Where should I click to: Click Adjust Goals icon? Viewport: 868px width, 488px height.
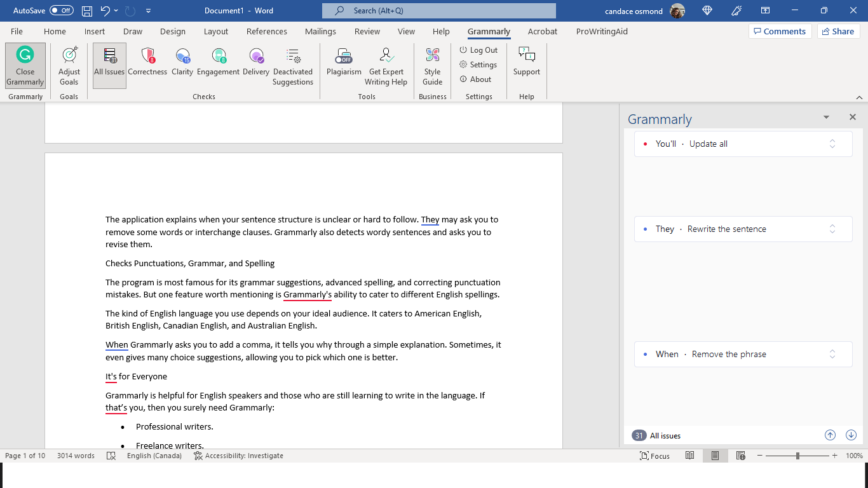click(69, 57)
